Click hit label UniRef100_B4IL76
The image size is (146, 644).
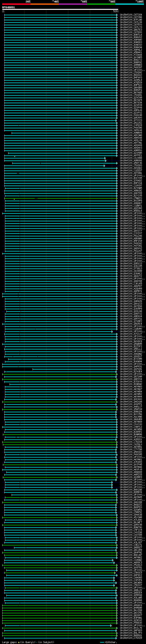pos(131,628)
